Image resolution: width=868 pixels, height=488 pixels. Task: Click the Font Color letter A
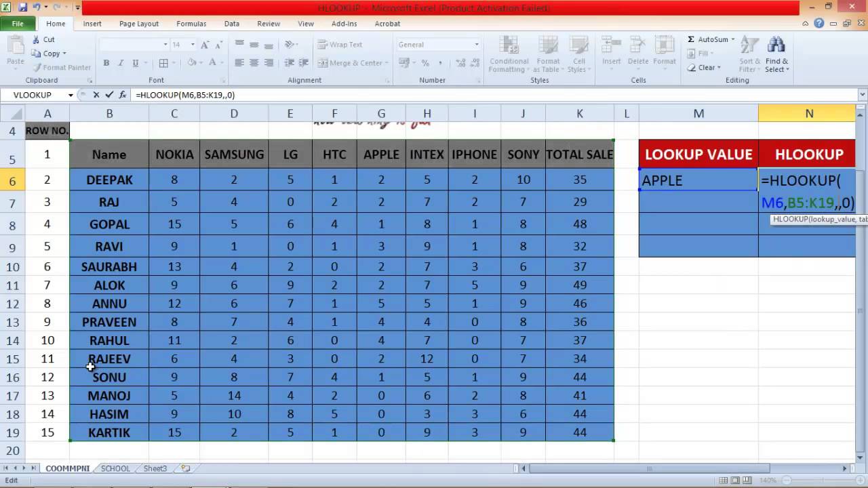click(213, 63)
